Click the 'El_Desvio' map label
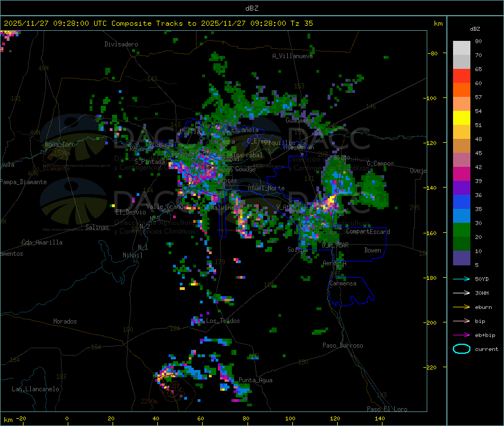The height and width of the screenshot is (426, 504). (x=130, y=212)
